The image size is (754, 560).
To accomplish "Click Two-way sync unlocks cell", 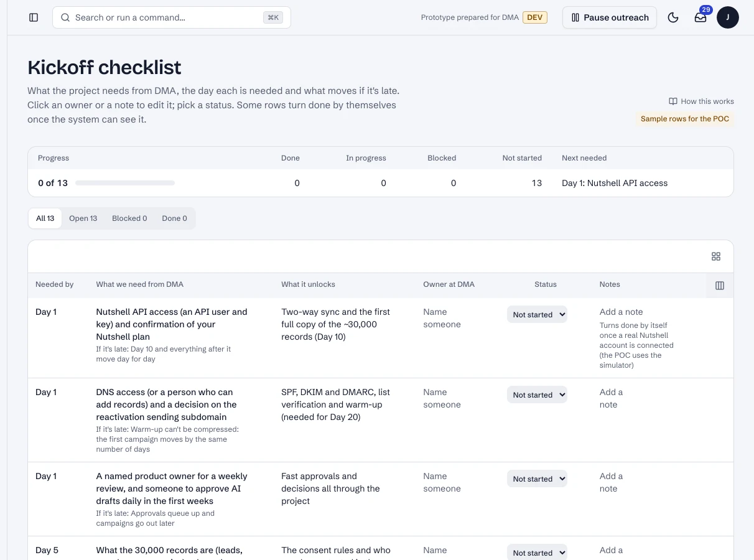I will [336, 324].
